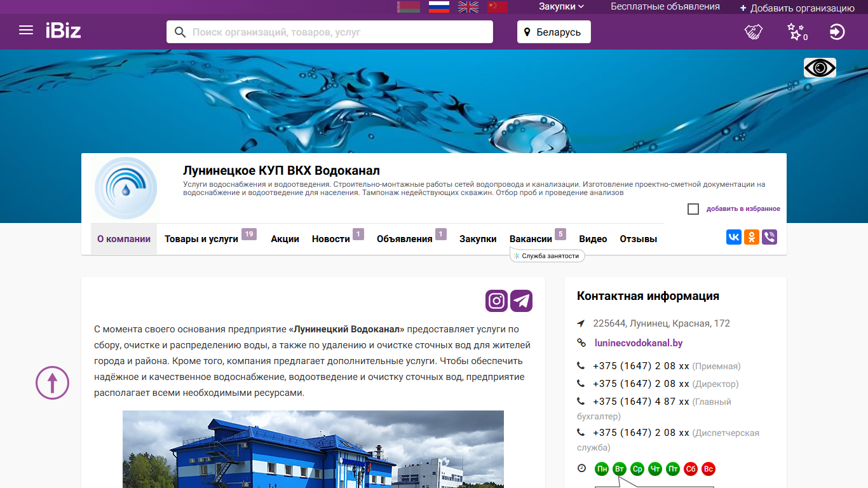
Task: Open the 'О компании' tab
Action: (124, 239)
